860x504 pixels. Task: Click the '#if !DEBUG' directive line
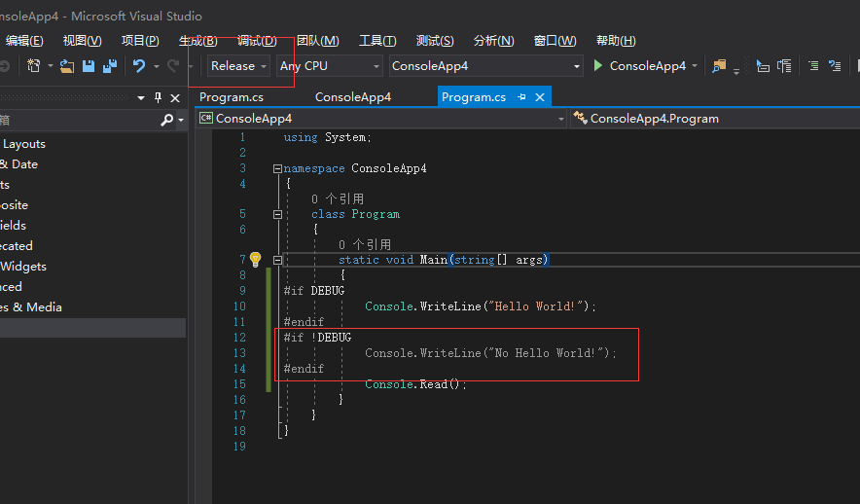pos(317,338)
